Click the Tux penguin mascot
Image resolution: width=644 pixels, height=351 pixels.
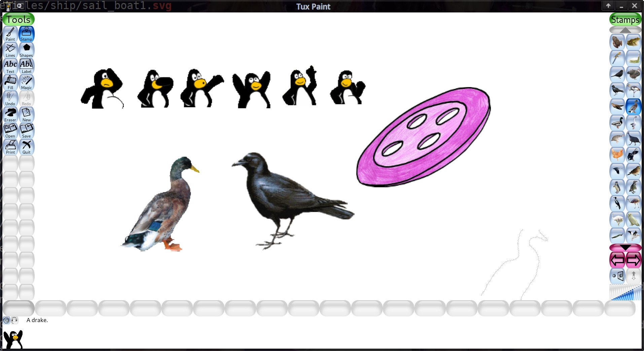pyautogui.click(x=13, y=339)
